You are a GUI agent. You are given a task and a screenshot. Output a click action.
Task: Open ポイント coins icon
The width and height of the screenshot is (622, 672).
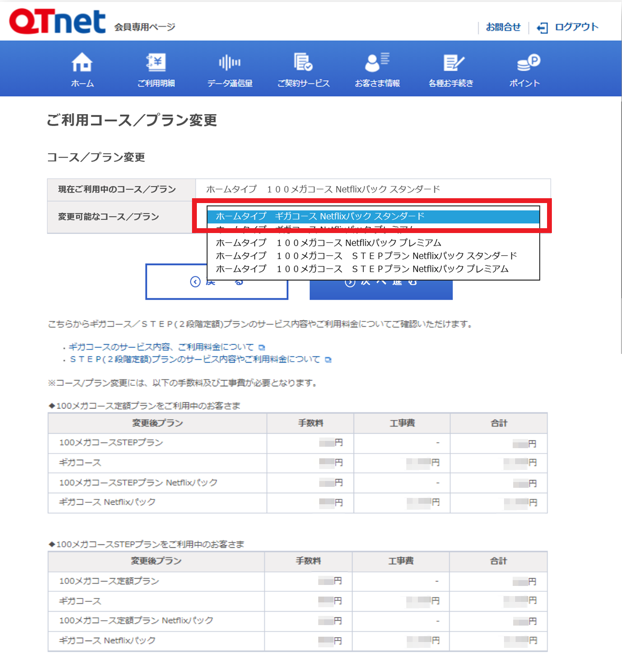pos(528,62)
